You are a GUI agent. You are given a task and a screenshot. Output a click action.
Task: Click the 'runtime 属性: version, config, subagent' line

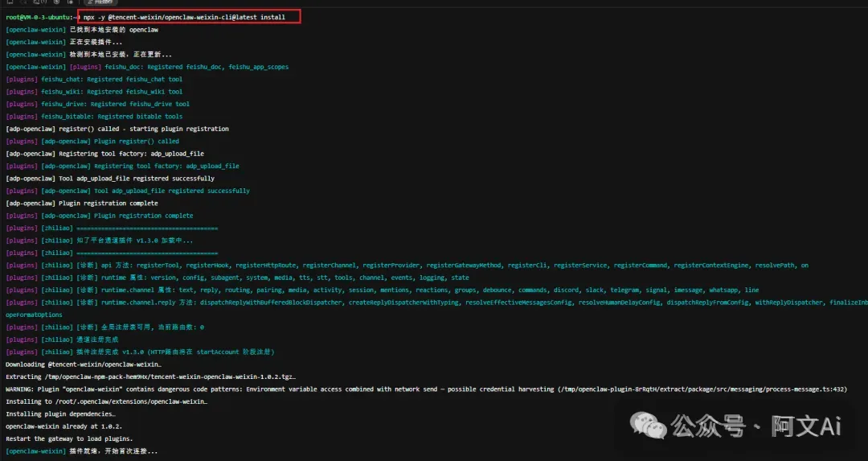click(x=237, y=278)
